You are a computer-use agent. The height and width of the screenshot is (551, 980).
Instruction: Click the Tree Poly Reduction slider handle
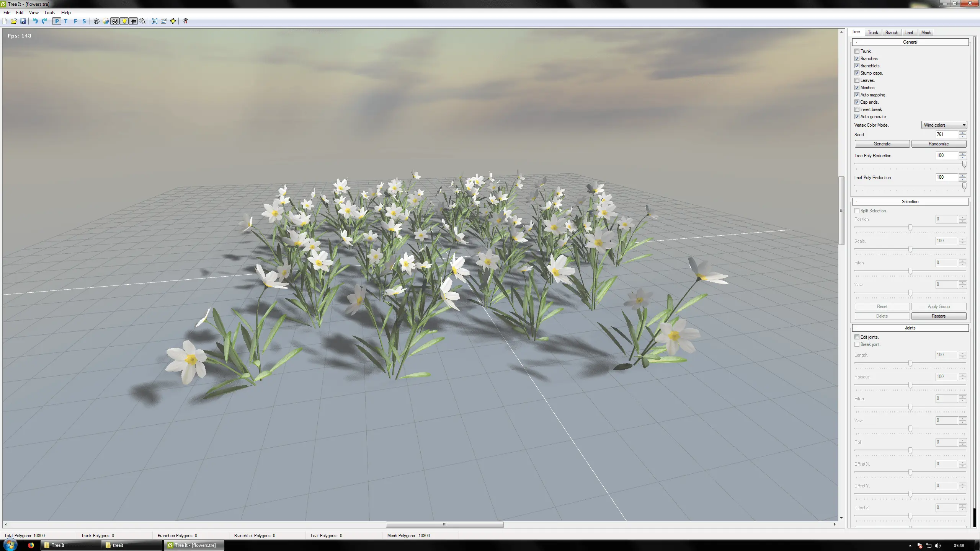point(964,164)
